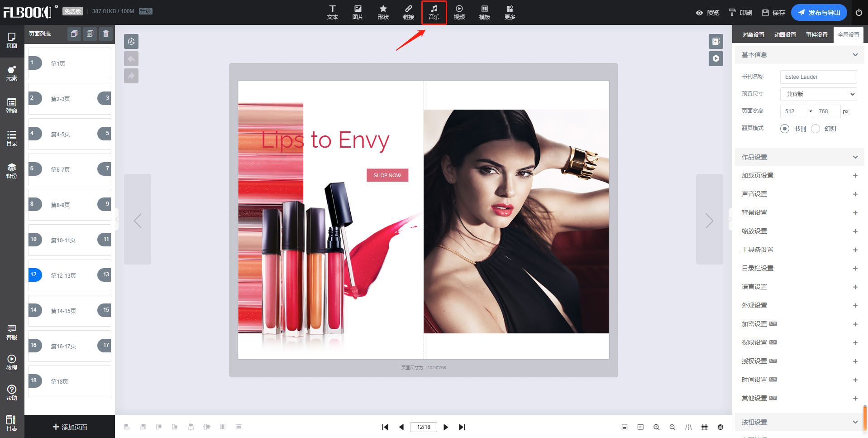Open 客服 customer service chat
Image resolution: width=868 pixels, height=438 pixels.
tap(12, 332)
